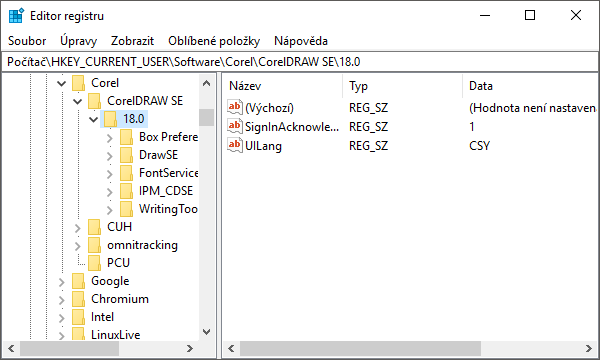This screenshot has width=600, height=360.
Task: Expand the Chromium key
Action: pos(62,300)
